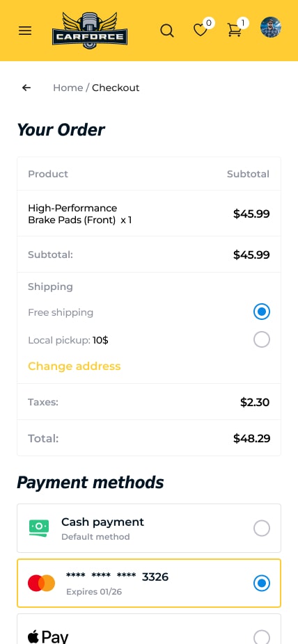
Task: Click Checkout breadcrumb item
Action: click(x=116, y=88)
